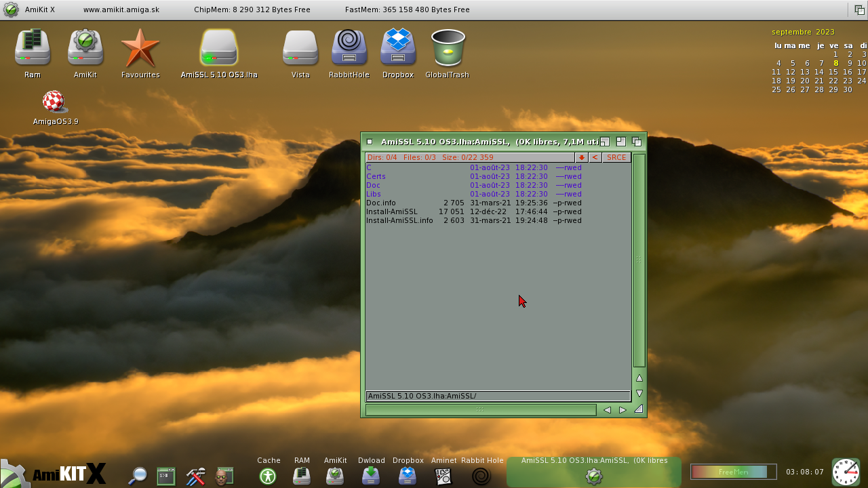Open the GlobalTrash bin icon
The image size is (868, 488).
[448, 47]
